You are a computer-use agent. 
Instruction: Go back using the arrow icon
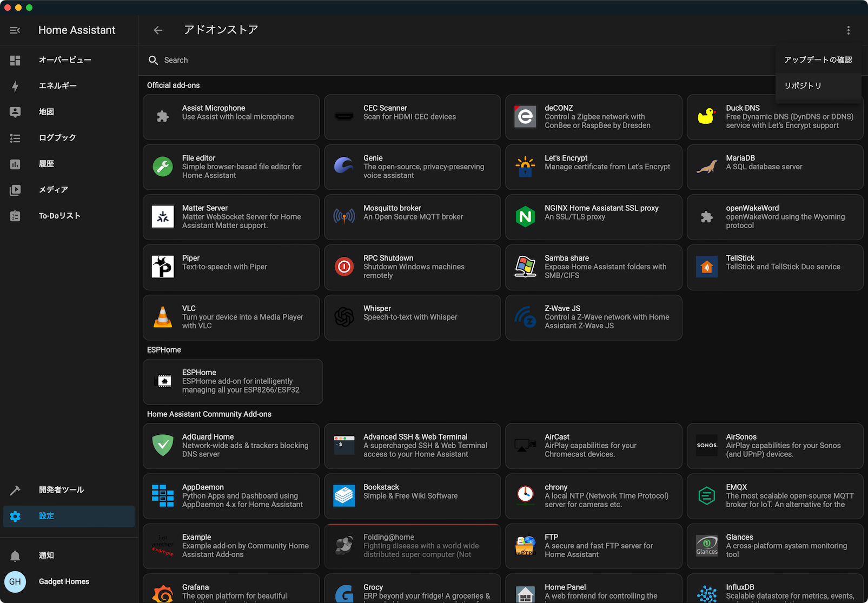(158, 30)
